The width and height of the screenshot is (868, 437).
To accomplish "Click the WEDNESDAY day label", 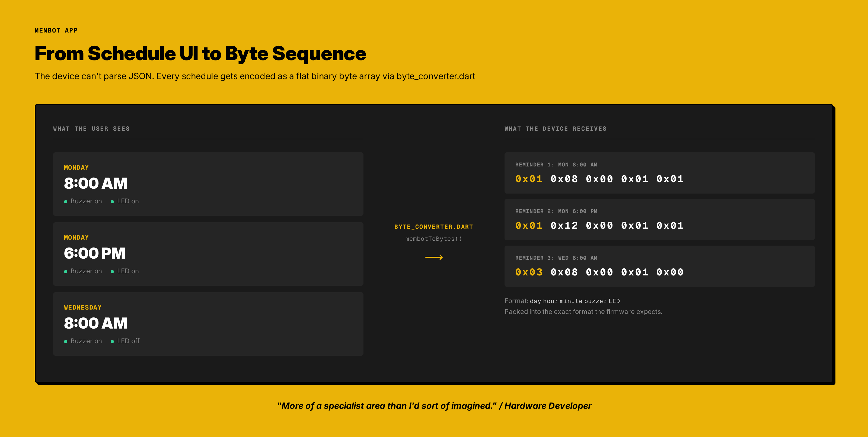I will (x=82, y=307).
